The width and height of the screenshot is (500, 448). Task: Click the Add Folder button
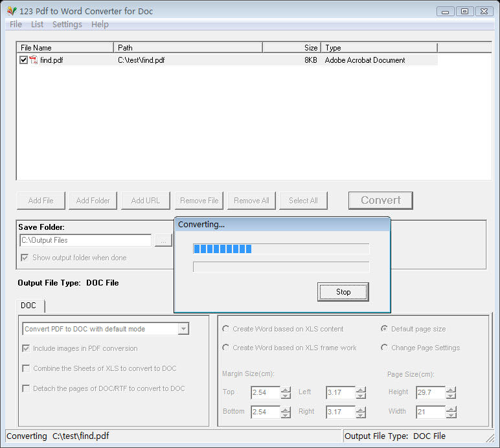93,201
